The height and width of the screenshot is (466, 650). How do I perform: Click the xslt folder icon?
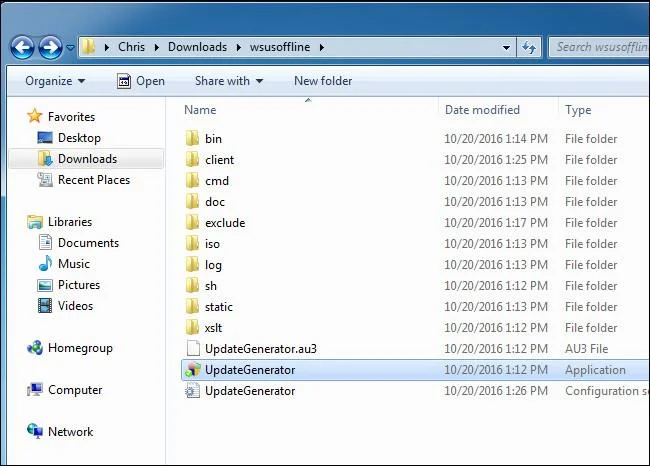192,328
